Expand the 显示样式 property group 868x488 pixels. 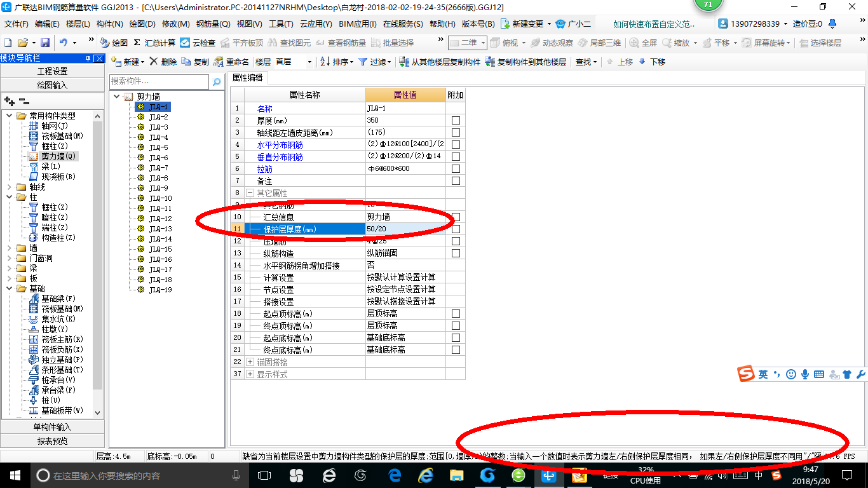[250, 374]
